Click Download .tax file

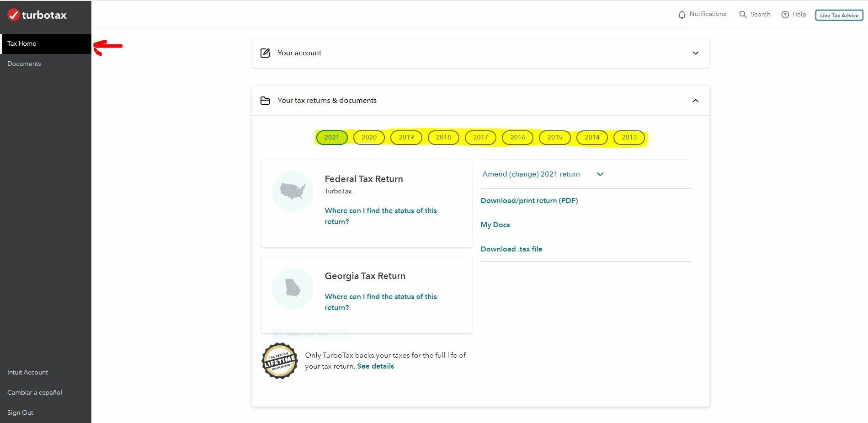tap(511, 249)
